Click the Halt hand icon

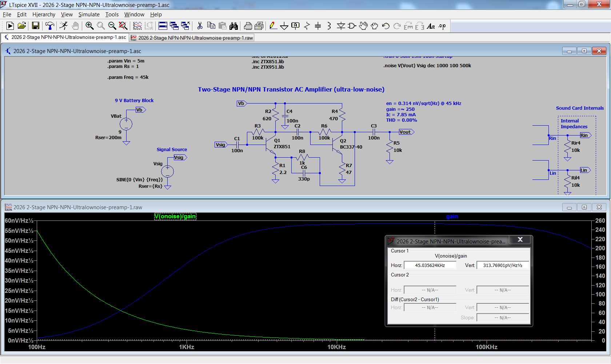coord(75,26)
